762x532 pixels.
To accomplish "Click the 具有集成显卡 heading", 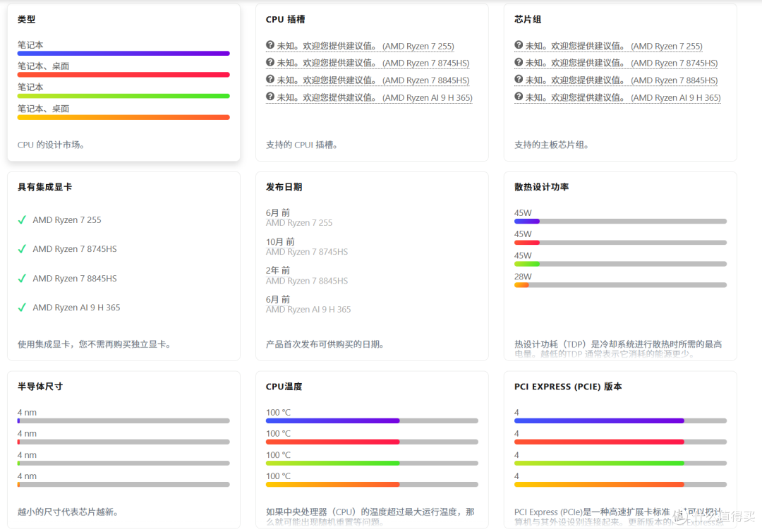I will click(44, 187).
